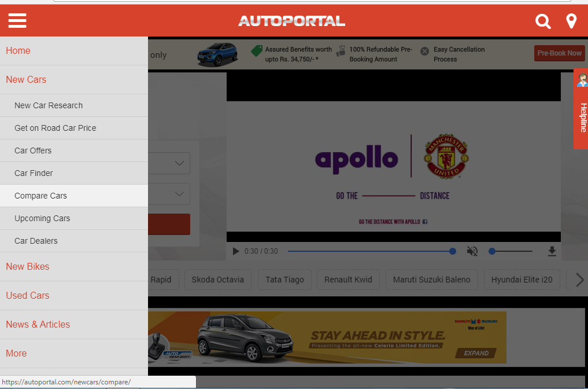Adjust the video volume slider
588x389 pixels.
[511, 251]
